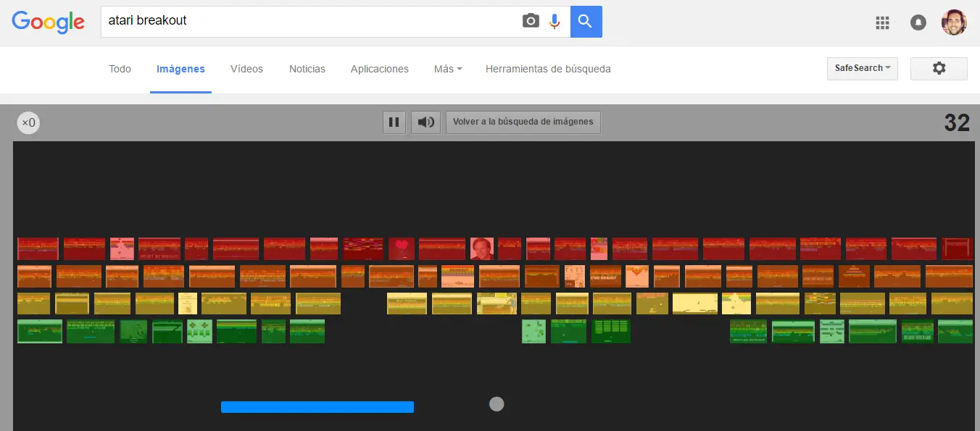
Task: Click the gray Breakout ball
Action: click(497, 404)
